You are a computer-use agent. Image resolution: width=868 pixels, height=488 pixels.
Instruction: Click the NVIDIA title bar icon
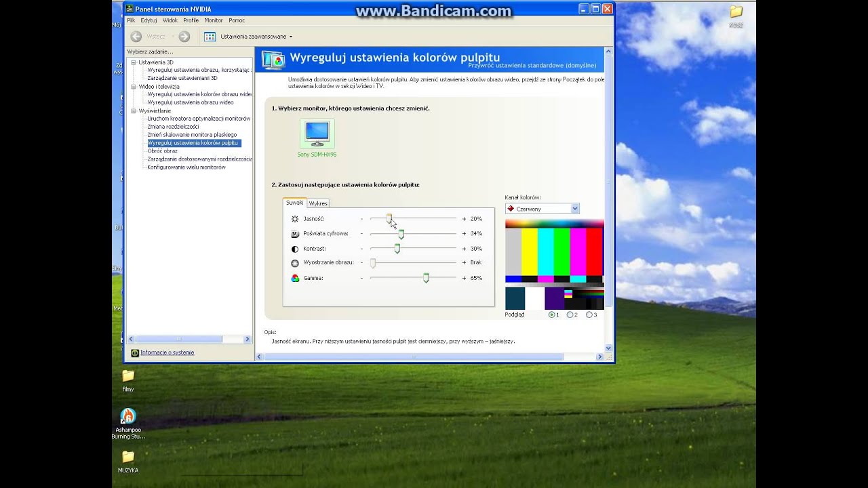click(x=130, y=9)
